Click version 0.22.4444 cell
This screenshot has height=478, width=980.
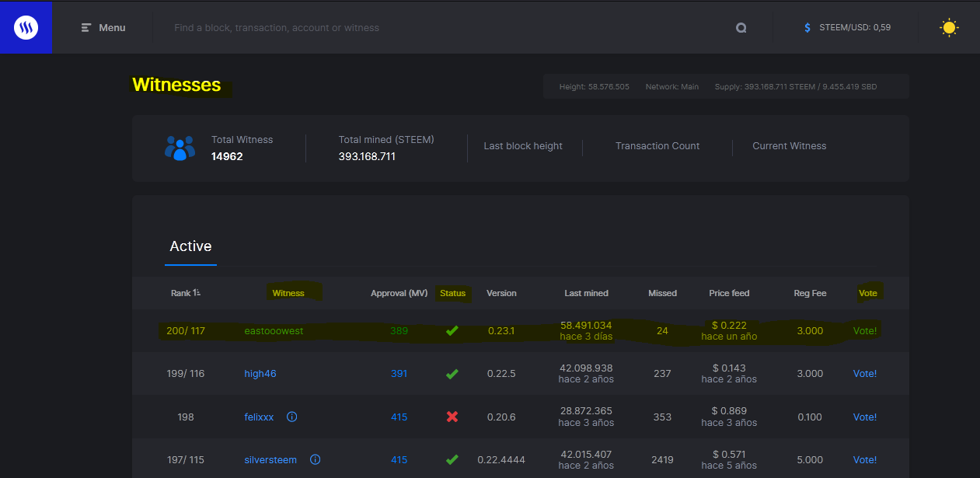(501, 459)
